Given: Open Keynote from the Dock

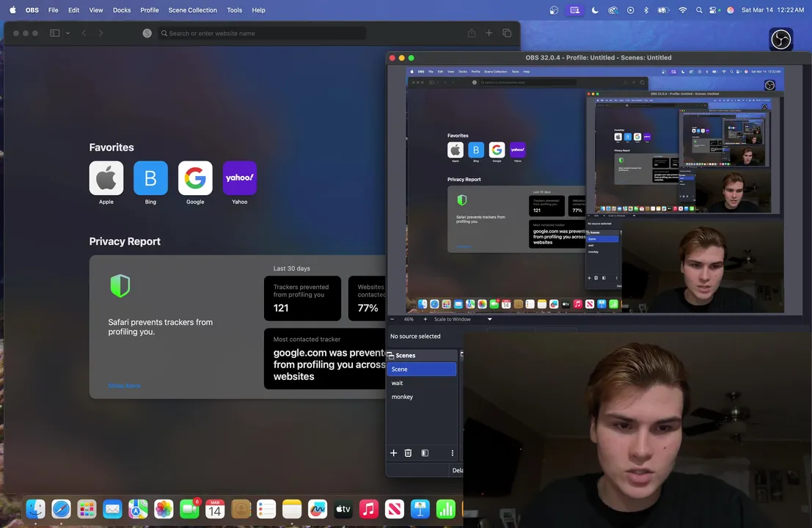Looking at the screenshot, I should 420,510.
